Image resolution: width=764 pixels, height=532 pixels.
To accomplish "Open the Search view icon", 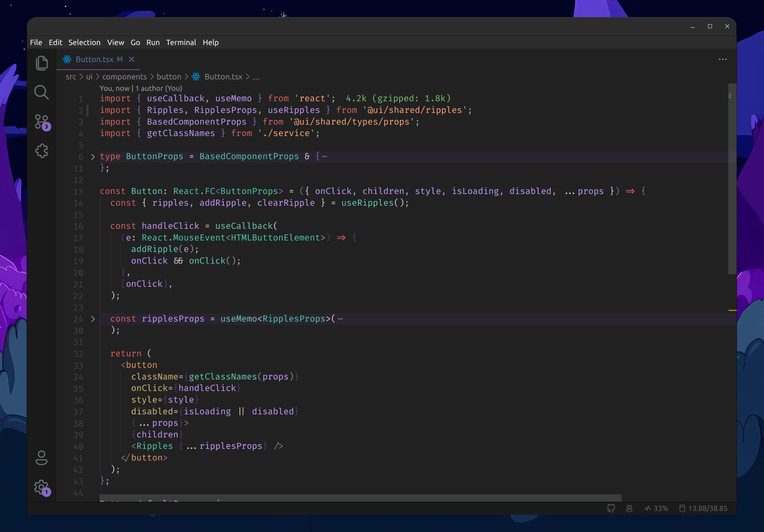I will 41,92.
